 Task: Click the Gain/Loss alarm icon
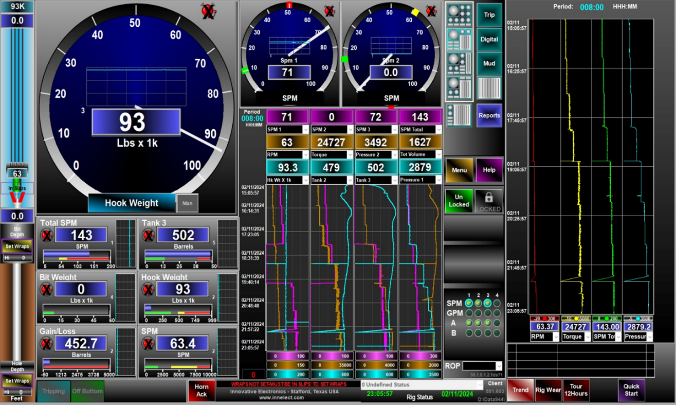(x=47, y=344)
